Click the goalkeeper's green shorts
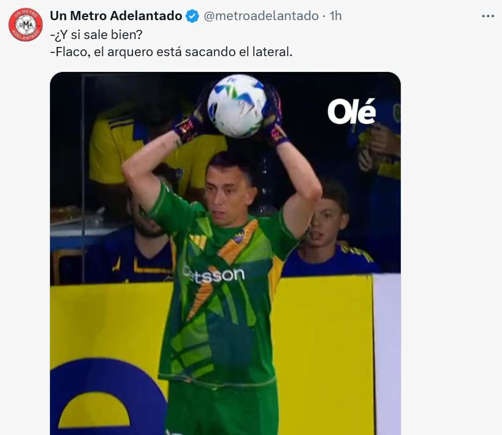502x435 pixels. pyautogui.click(x=222, y=408)
